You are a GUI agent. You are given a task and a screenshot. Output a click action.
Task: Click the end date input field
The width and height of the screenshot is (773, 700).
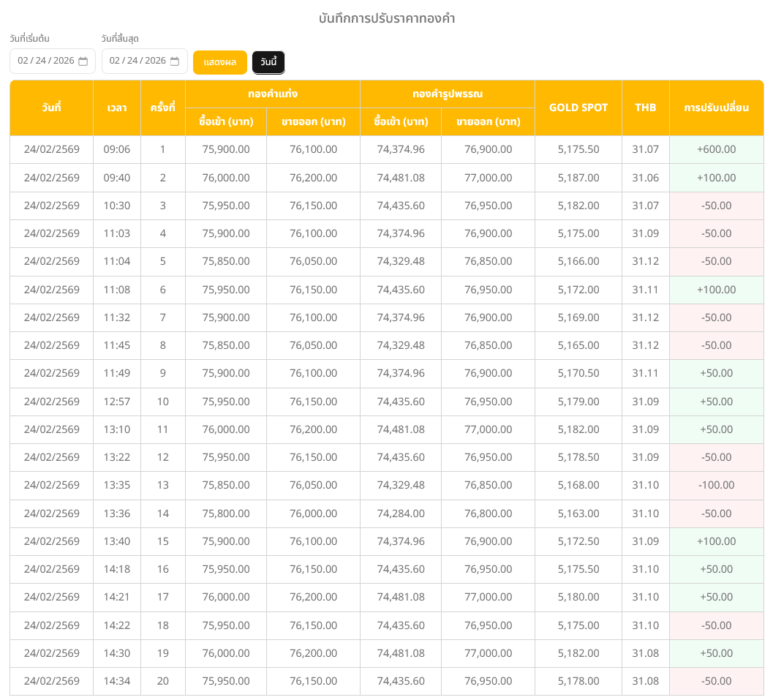137,61
